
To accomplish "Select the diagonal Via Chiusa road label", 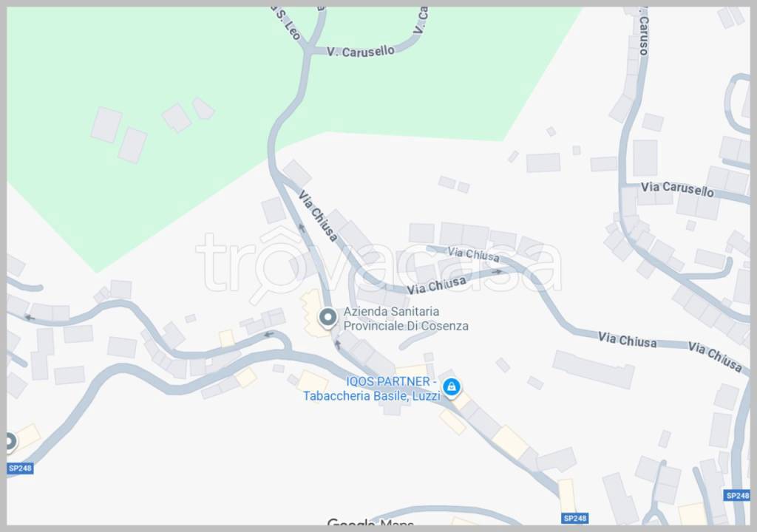I will [x=318, y=216].
